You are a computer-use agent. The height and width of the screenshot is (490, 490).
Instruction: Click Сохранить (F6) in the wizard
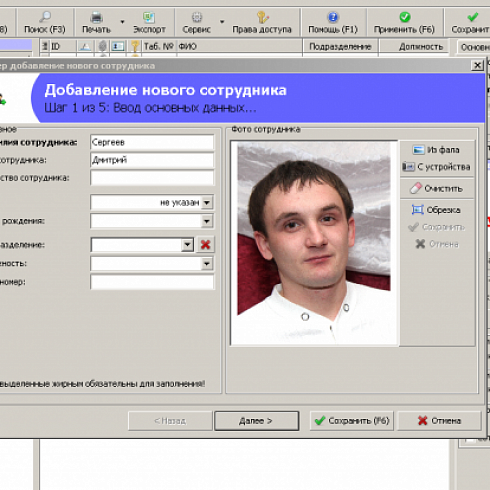[352, 421]
